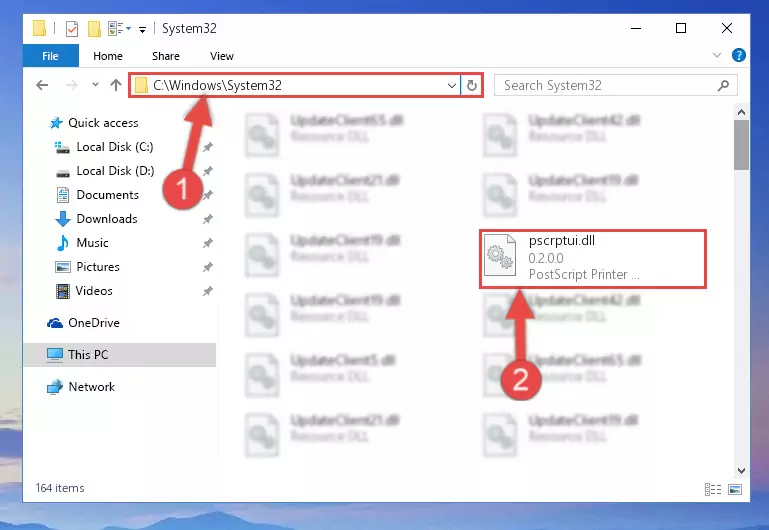The height and width of the screenshot is (530, 769).
Task: Click the OneDrive cloud icon
Action: point(55,323)
